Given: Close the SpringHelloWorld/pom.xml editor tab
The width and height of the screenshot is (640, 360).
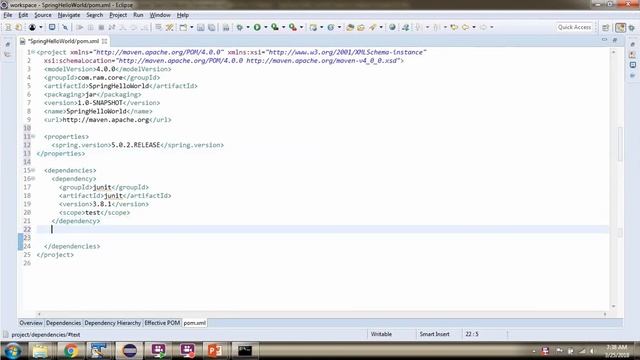Looking at the screenshot, I should click(105, 41).
